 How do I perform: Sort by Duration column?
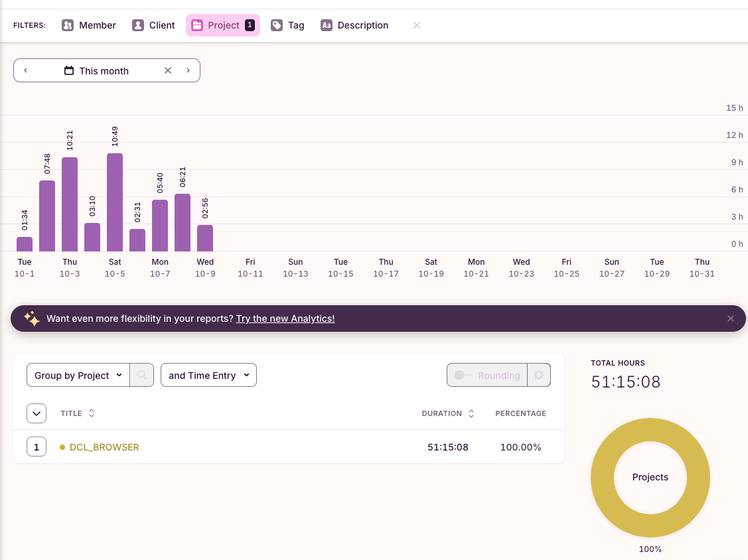click(x=448, y=413)
